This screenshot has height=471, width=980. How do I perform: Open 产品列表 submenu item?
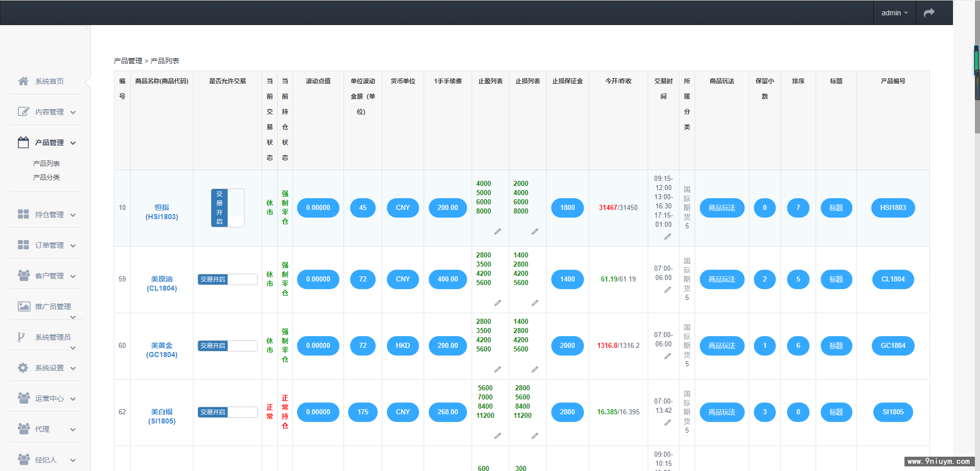(x=46, y=163)
